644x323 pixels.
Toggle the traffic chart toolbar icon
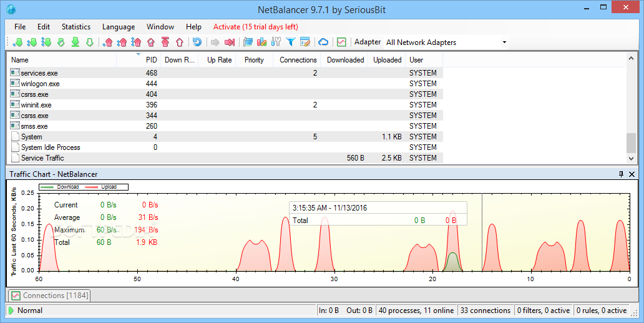point(341,42)
